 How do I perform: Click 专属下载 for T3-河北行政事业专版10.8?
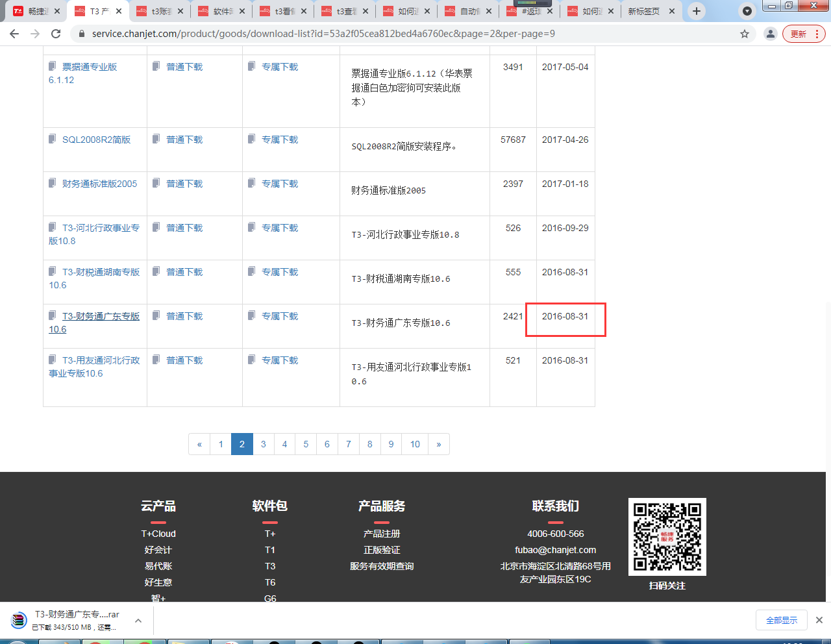280,228
